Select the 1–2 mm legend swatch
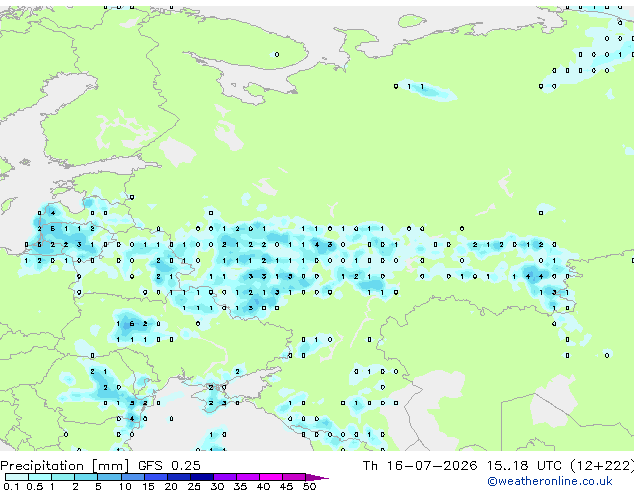Screen dimensions: 634x490 click(x=63, y=477)
